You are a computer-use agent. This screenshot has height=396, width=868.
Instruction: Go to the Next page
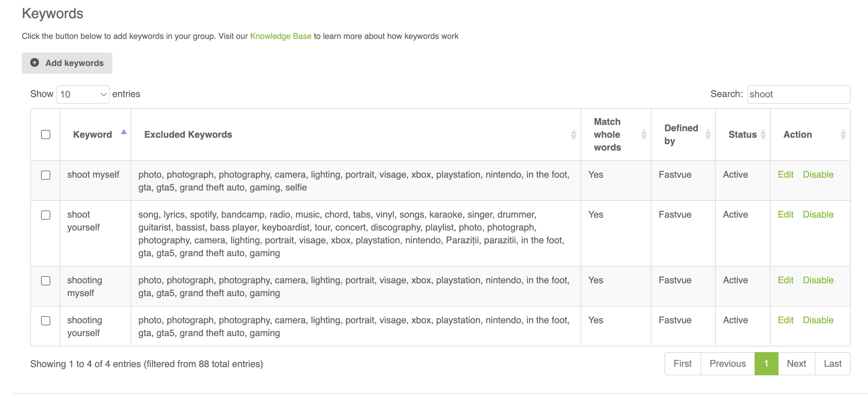click(796, 364)
